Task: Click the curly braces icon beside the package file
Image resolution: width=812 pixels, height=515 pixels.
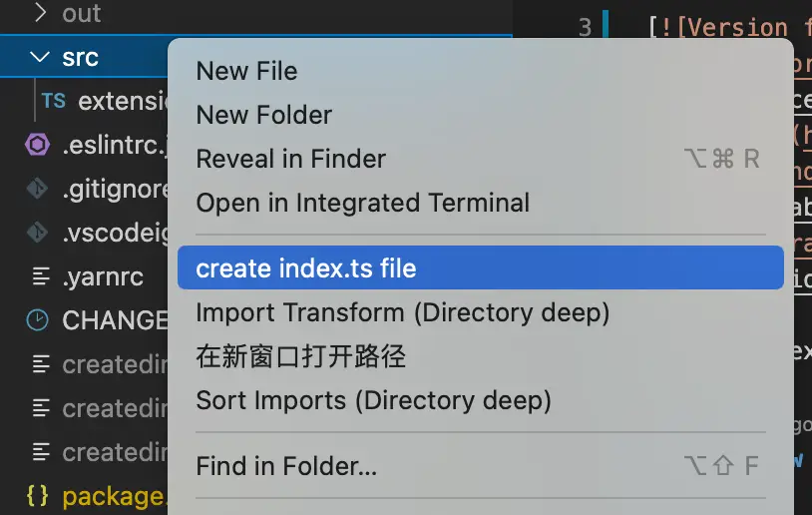Action: point(37,496)
